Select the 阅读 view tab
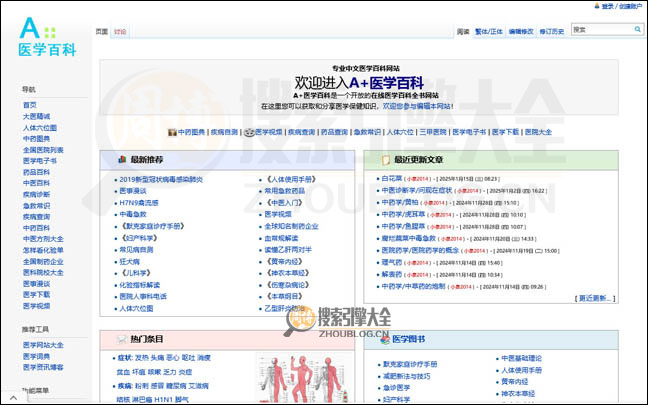Screen dimensions: 648x405 [x=463, y=31]
